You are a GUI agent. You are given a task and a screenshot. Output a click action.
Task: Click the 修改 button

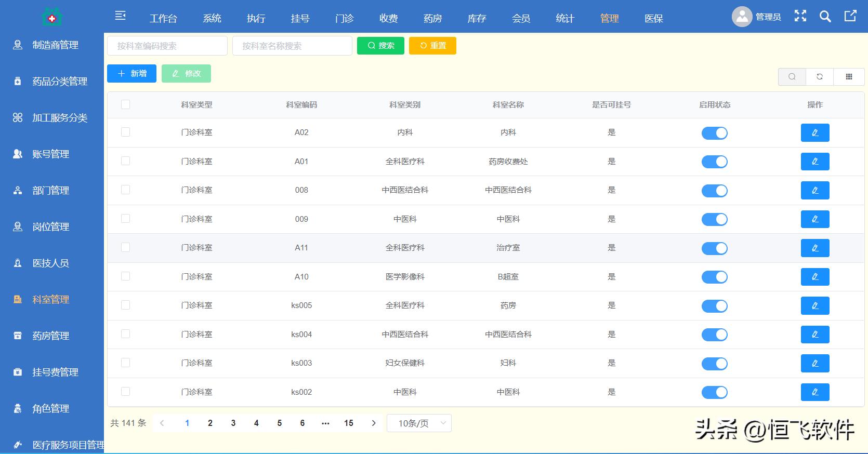[x=186, y=74]
